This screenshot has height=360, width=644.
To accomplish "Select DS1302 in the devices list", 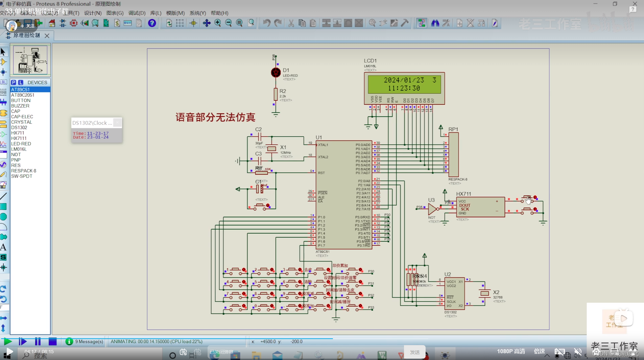I will pos(19,127).
